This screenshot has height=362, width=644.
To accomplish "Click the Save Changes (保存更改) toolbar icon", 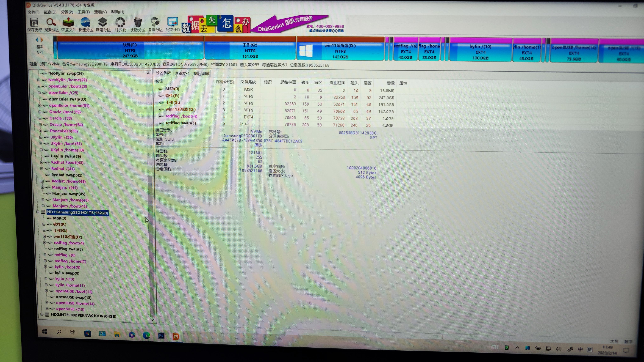I will coord(34,25).
